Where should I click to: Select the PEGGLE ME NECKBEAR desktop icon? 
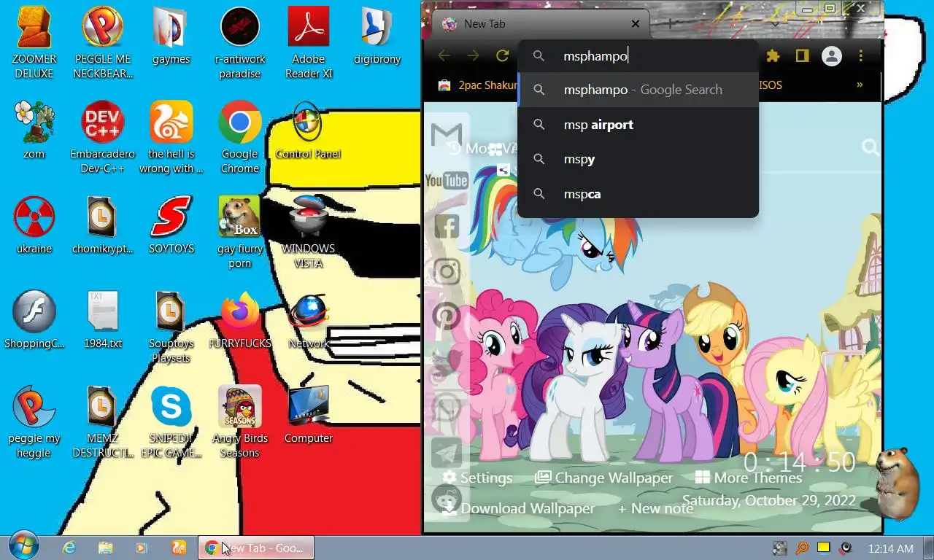click(x=103, y=43)
